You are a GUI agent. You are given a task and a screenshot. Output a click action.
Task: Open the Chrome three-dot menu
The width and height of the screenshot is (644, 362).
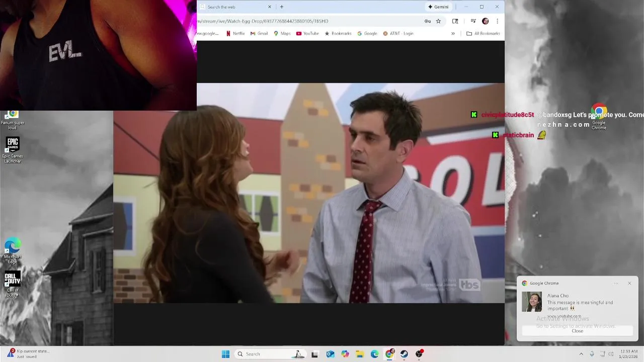coord(497,21)
